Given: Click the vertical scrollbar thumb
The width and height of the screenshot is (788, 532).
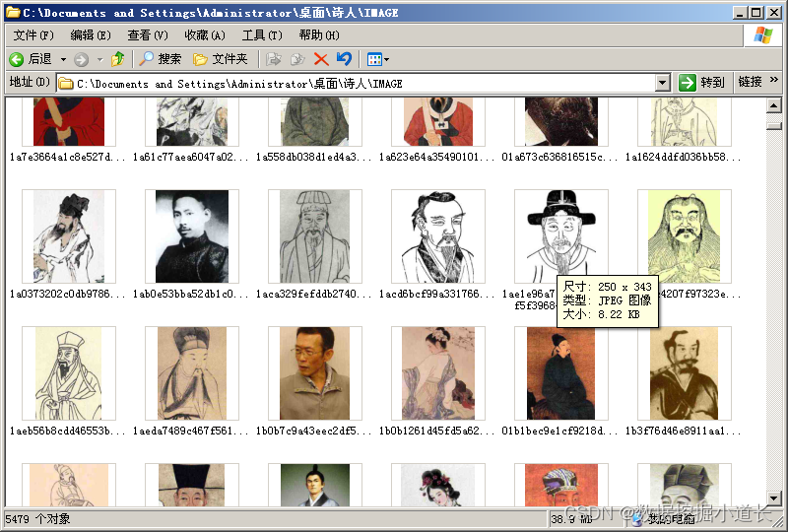Looking at the screenshot, I should pyautogui.click(x=774, y=126).
